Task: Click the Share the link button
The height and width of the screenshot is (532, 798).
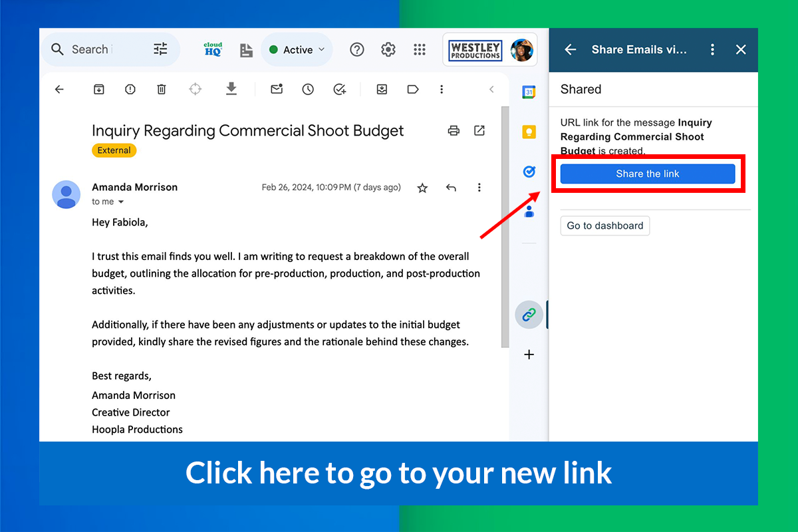Action: pos(648,174)
